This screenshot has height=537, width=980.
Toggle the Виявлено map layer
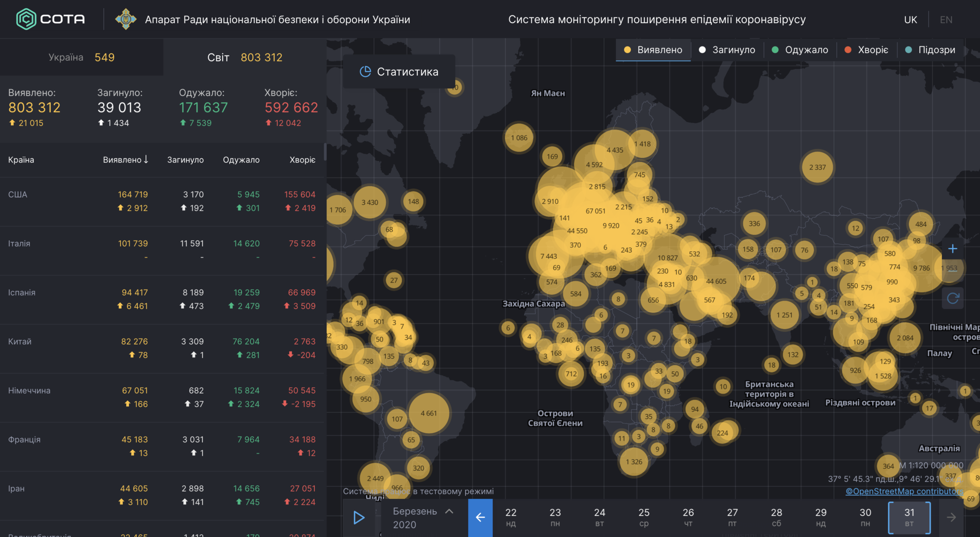pos(653,50)
